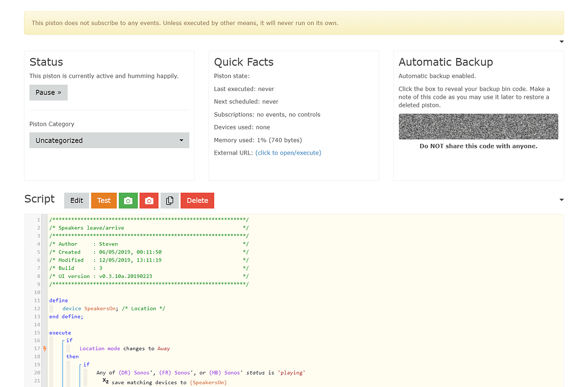Open the Piston Category dropdown
Screen dimensions: 588x387
click(109, 140)
